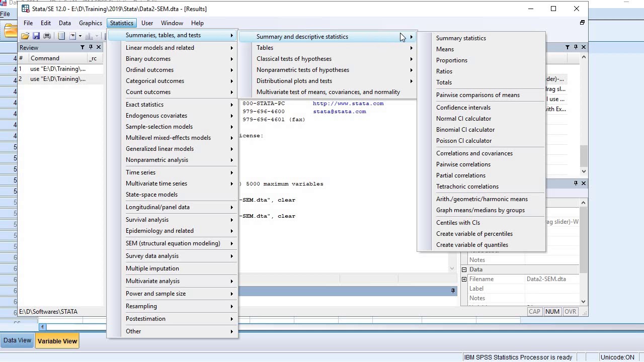Pin the Variables panel with pushpin icon
Screen dimensions: 644x362
(576, 47)
